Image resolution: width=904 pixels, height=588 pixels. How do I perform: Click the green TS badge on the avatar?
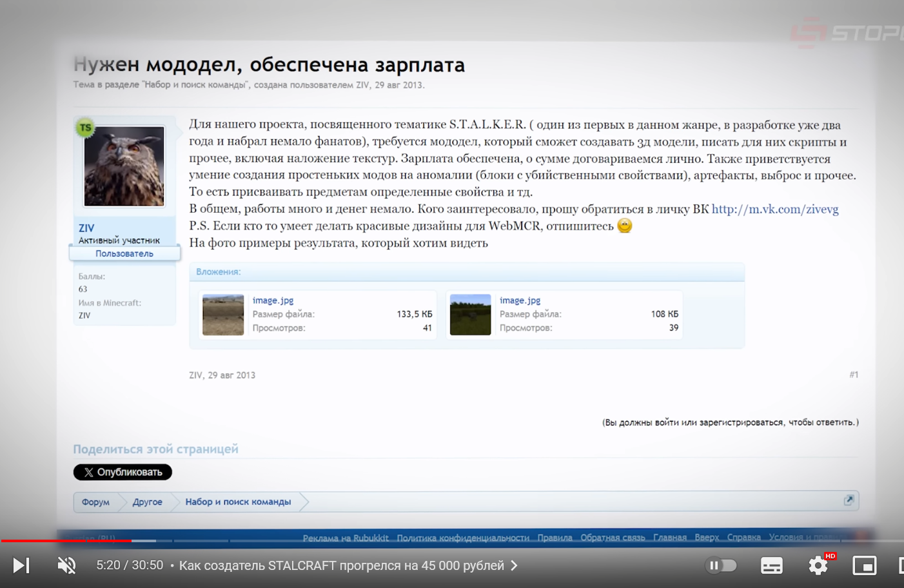85,128
